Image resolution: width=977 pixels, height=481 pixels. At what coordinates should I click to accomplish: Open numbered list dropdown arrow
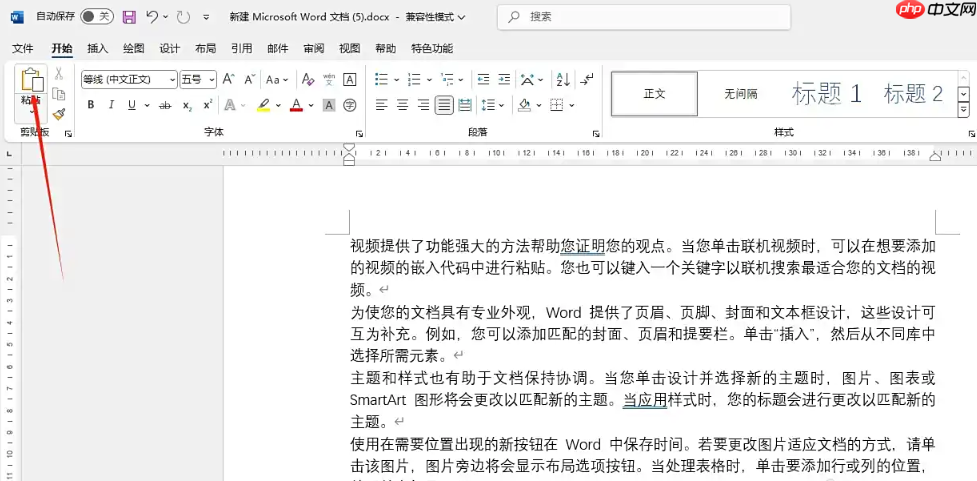429,79
